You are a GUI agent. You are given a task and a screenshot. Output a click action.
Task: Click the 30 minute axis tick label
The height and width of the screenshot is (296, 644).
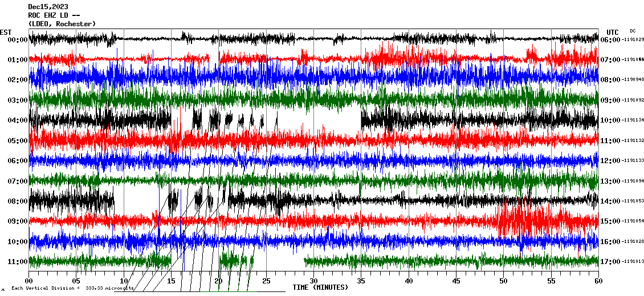[313, 281]
